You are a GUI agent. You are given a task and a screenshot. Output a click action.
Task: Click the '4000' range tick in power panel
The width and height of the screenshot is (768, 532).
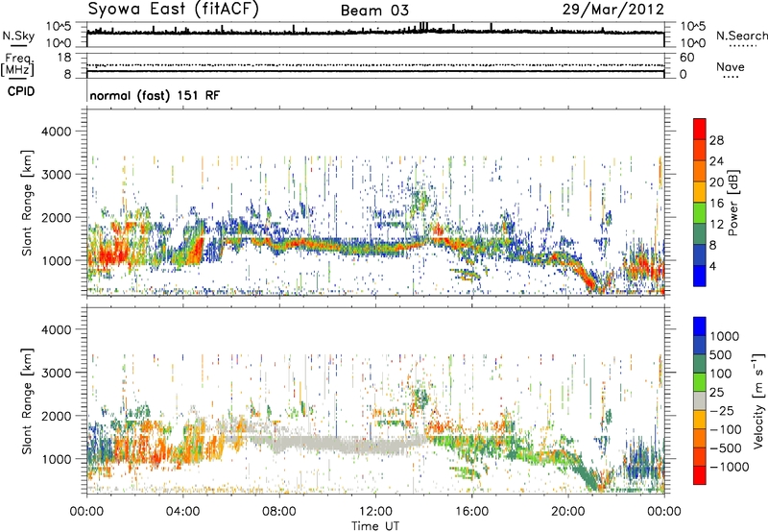click(x=56, y=132)
